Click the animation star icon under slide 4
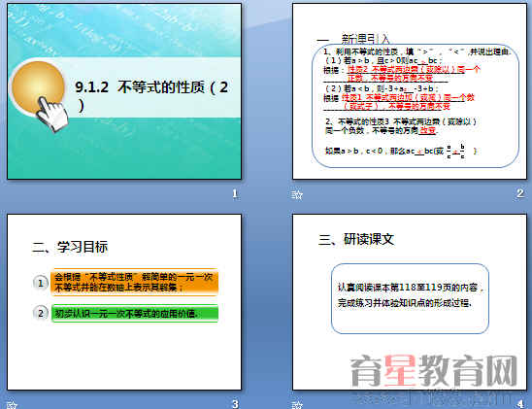The height and width of the screenshot is (409, 532). point(297,404)
